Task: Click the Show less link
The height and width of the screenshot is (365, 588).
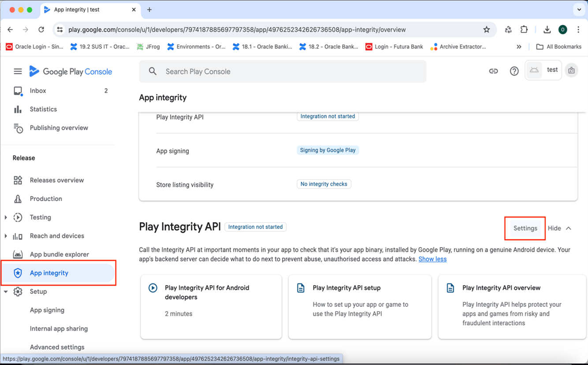Action: (432, 259)
